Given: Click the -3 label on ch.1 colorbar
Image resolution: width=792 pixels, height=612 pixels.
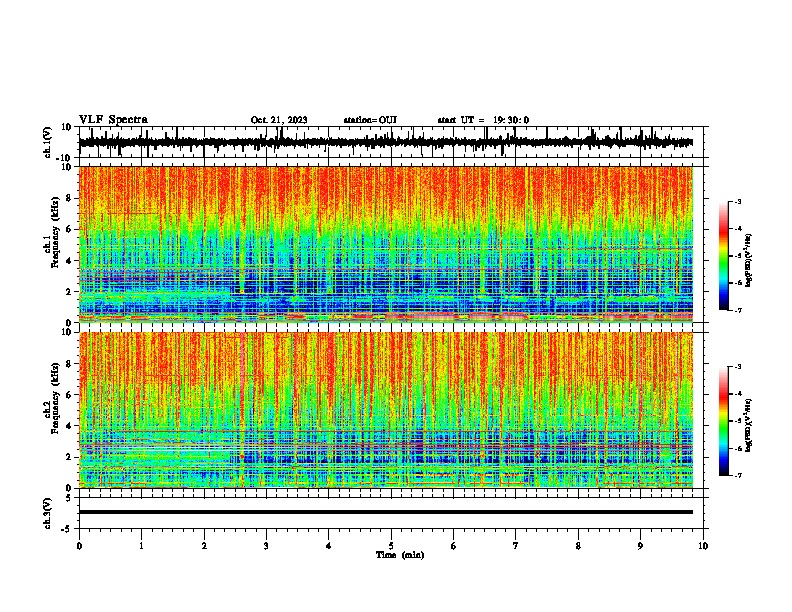Looking at the screenshot, I should tap(738, 201).
